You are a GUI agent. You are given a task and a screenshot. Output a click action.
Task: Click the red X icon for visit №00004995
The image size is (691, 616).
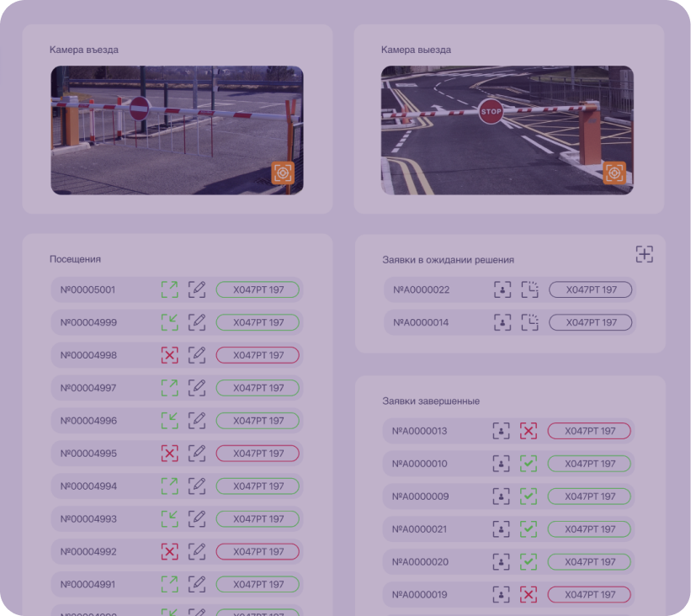pyautogui.click(x=170, y=454)
